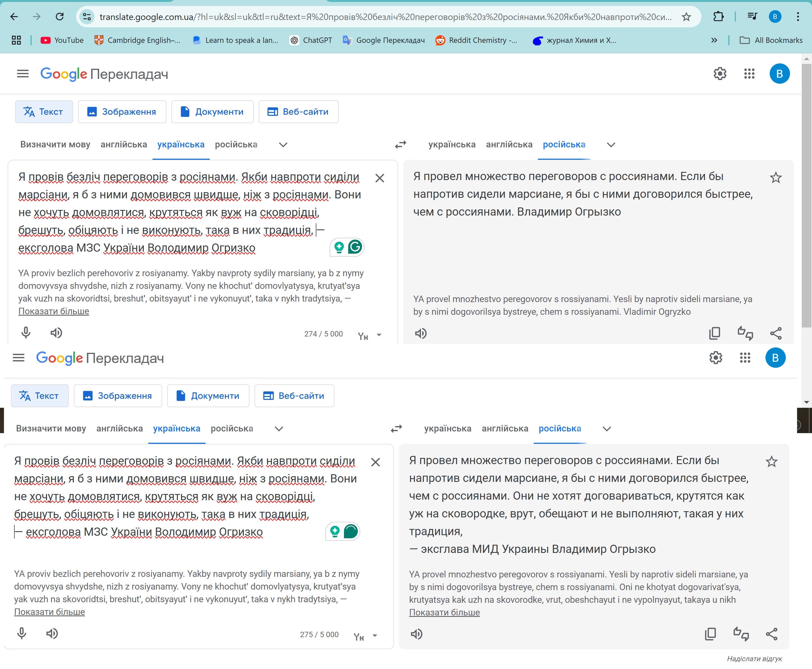Click Показати більше link under top source text
Viewport: 812px width, 669px height.
click(54, 311)
